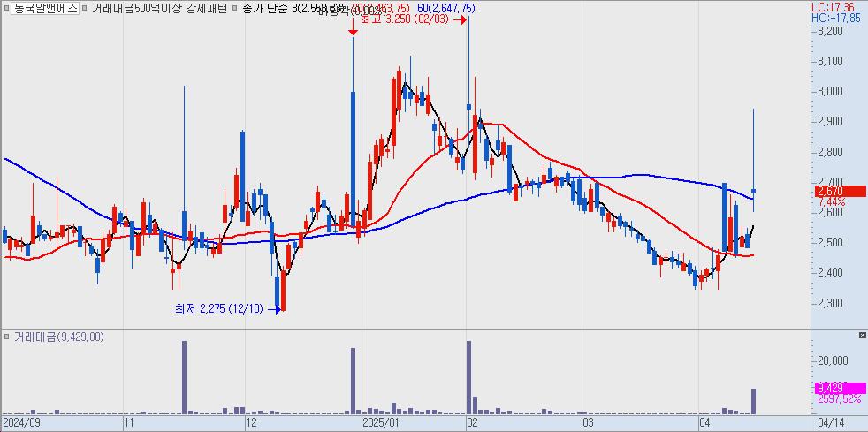The height and width of the screenshot is (432, 868).
Task: Click the 2597,52% volume change value
Action: [839, 398]
